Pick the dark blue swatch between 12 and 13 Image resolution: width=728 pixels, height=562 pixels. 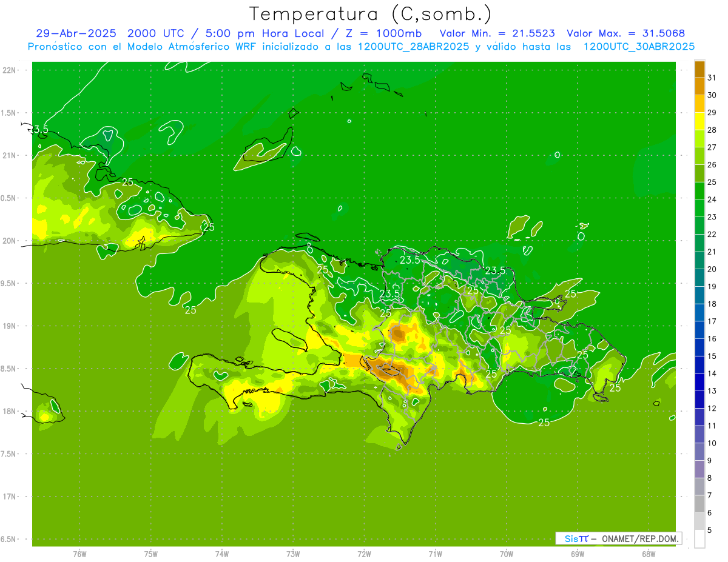(x=700, y=400)
